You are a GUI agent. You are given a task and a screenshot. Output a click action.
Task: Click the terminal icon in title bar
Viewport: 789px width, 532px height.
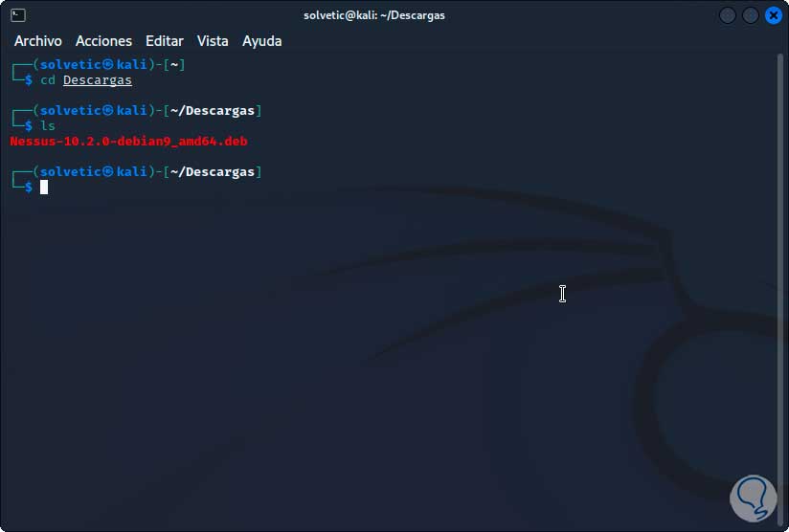[18, 15]
